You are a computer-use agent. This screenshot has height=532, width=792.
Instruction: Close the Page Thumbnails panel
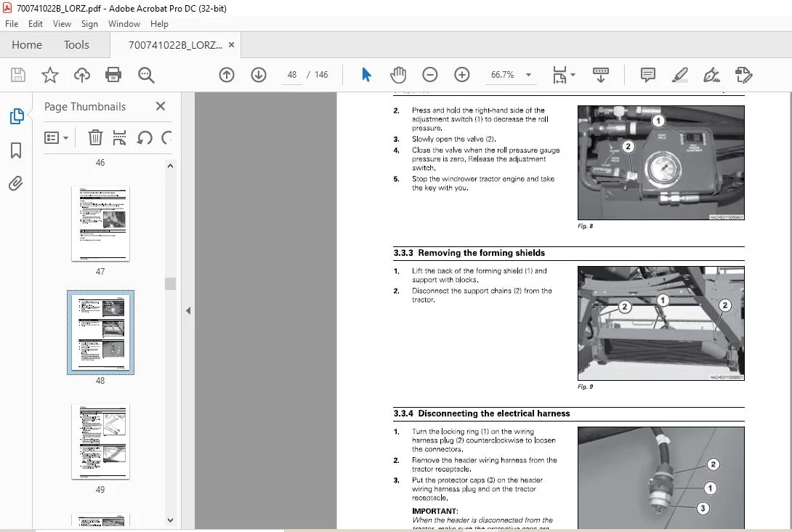pyautogui.click(x=161, y=106)
